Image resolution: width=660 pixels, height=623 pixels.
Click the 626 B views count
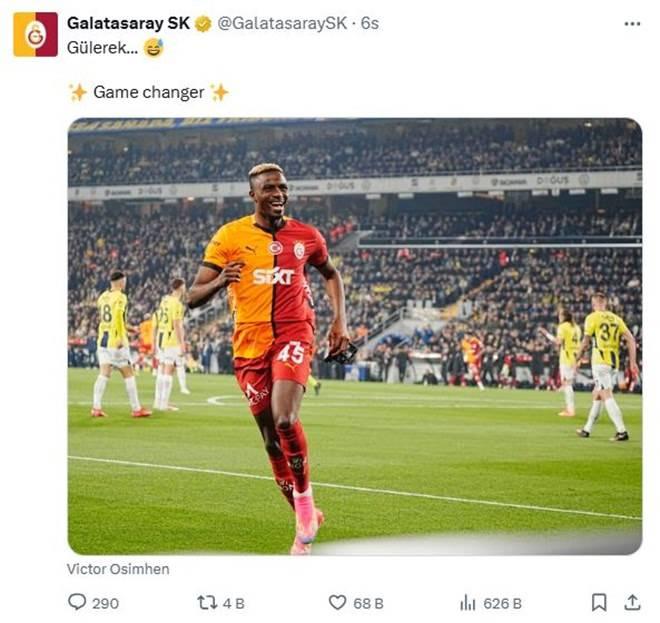coord(503,603)
